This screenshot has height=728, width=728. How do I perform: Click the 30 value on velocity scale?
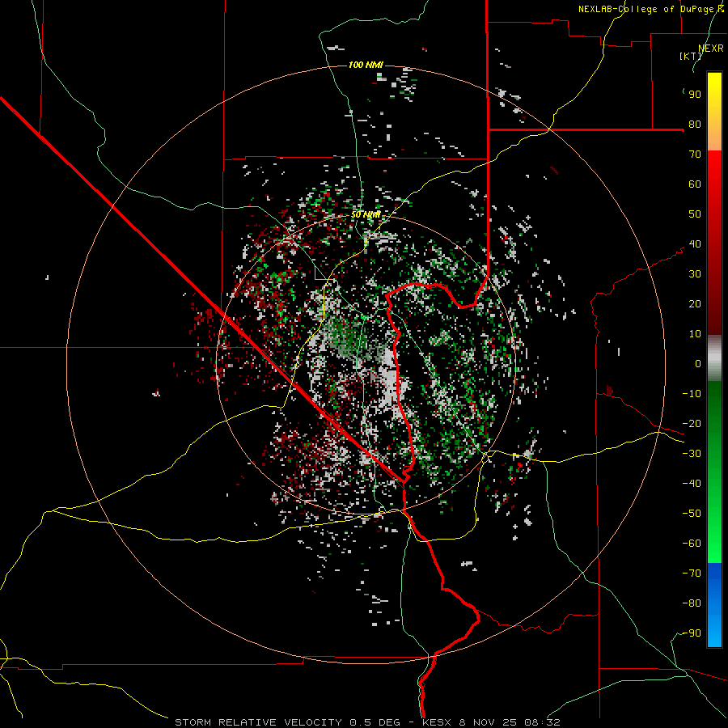[x=695, y=274]
